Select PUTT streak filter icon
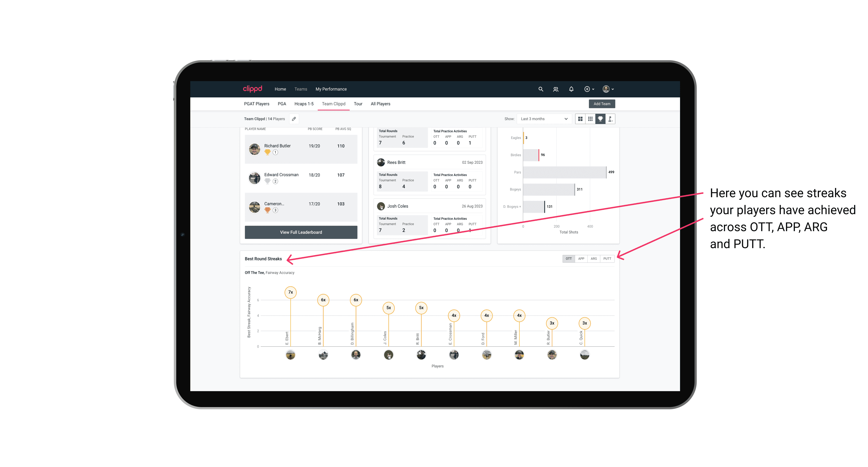868x467 pixels. (608, 258)
